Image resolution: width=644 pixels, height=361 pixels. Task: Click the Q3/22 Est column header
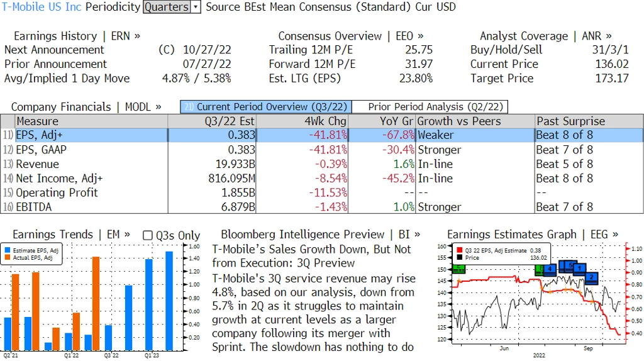pyautogui.click(x=212, y=121)
